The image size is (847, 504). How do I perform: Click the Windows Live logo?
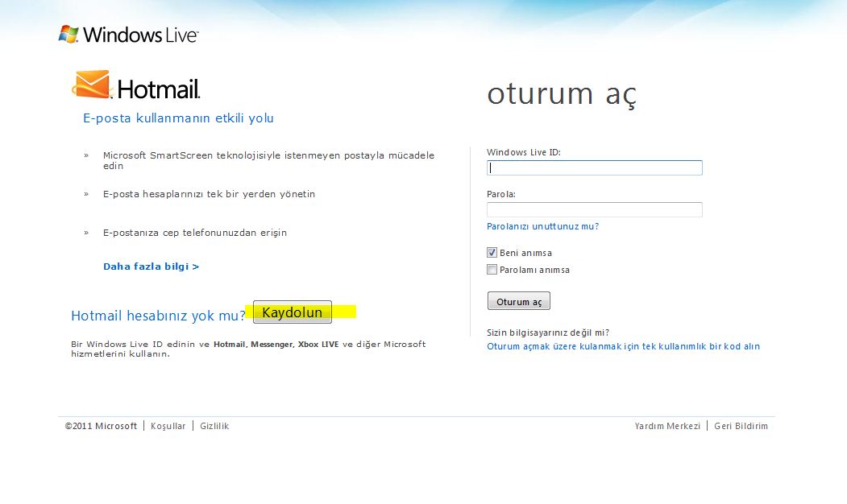[129, 35]
